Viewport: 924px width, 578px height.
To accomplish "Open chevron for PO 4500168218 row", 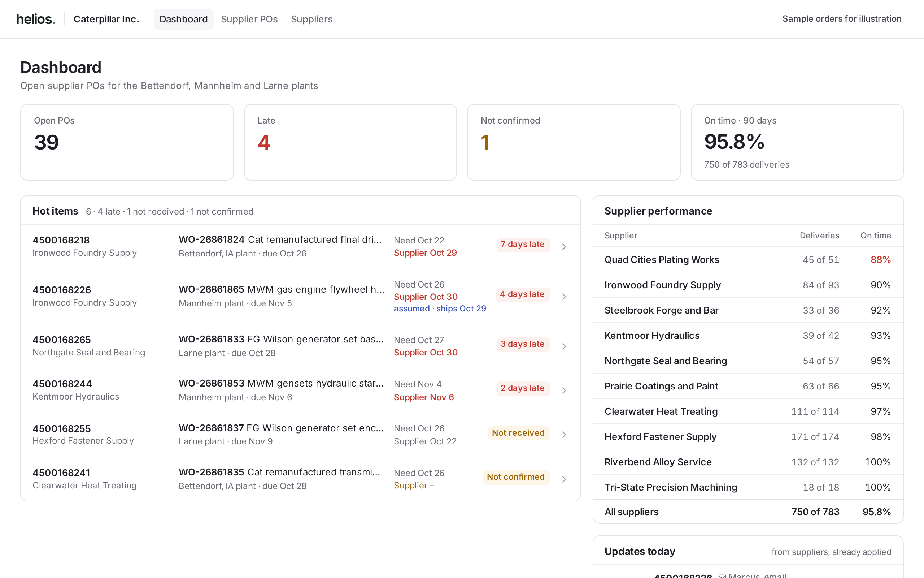I will pos(564,247).
